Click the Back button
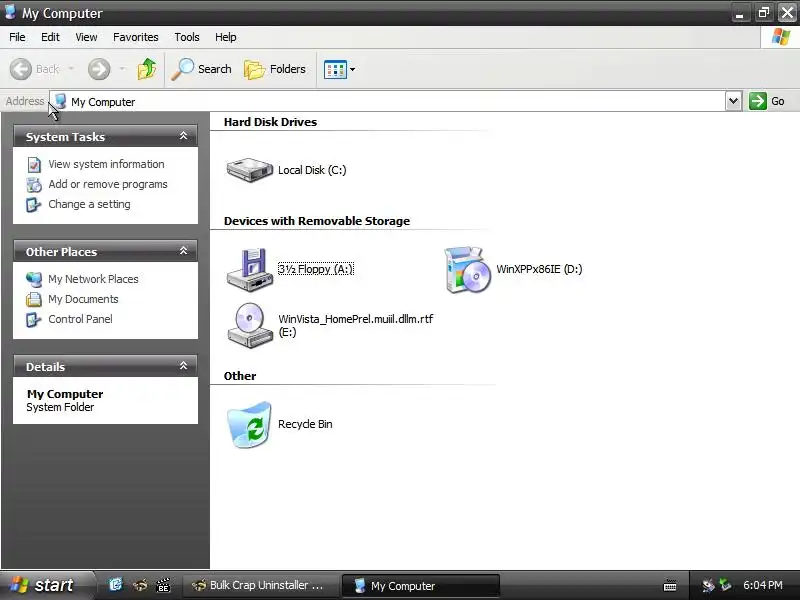This screenshot has width=800, height=600. (34, 69)
